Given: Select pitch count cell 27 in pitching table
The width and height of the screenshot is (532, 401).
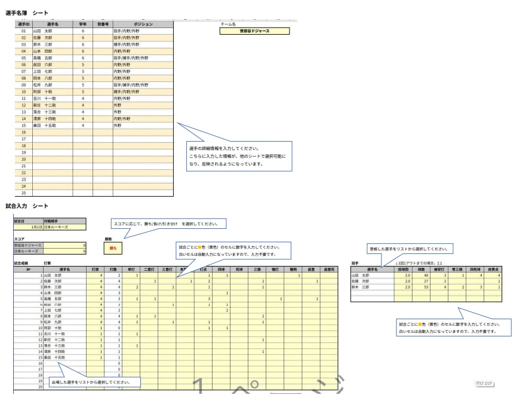Looking at the screenshot, I should (421, 281).
